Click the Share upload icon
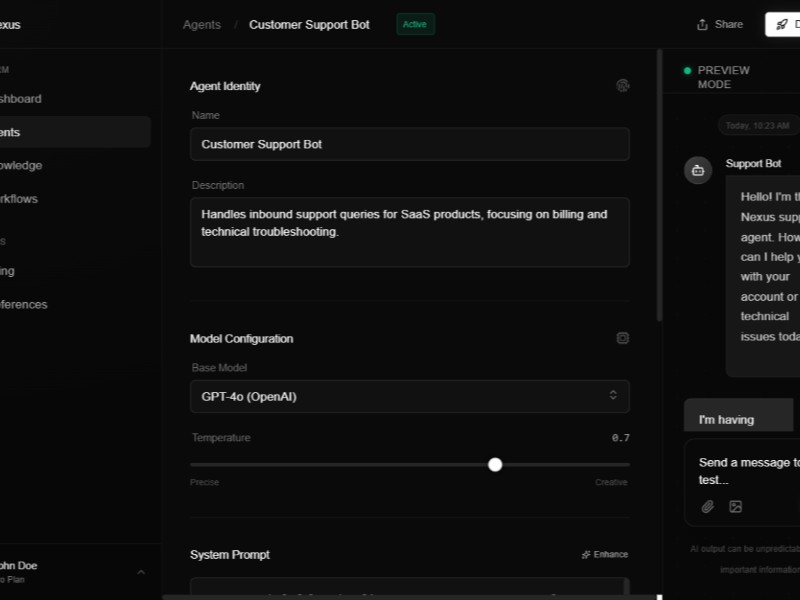This screenshot has height=600, width=800. coord(703,24)
